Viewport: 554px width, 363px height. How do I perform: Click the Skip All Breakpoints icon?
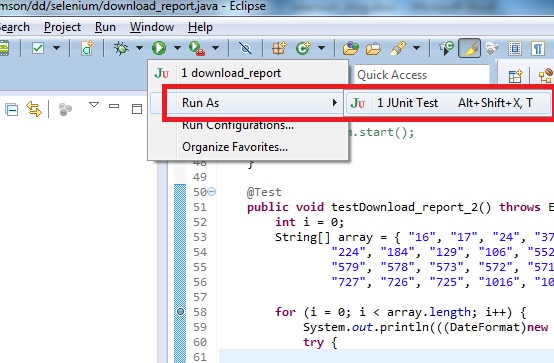click(x=245, y=48)
